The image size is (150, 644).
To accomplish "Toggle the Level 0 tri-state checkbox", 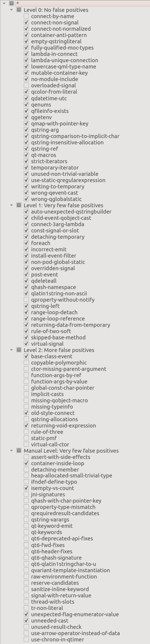I will point(19,10).
